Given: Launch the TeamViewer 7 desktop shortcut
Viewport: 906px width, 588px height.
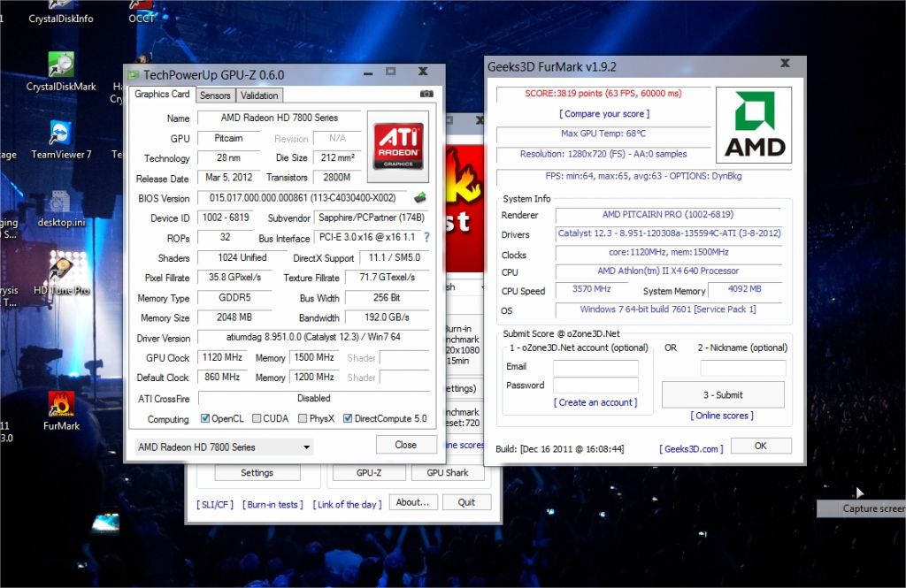Looking at the screenshot, I should 61,140.
